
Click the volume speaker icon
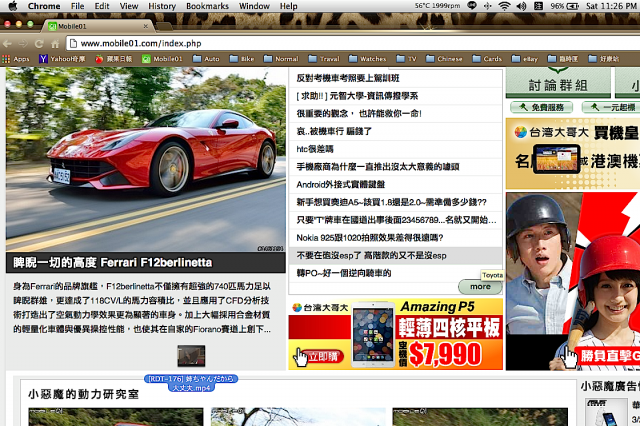point(521,6)
